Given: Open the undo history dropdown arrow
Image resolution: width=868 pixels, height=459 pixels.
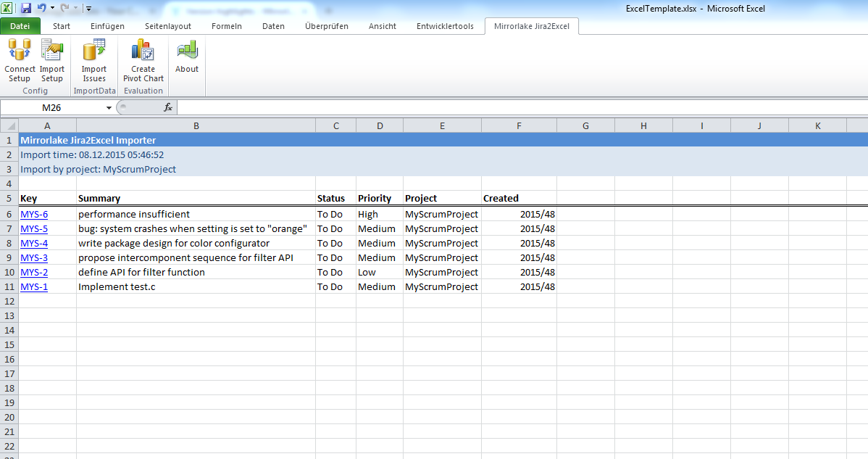Looking at the screenshot, I should click(52, 9).
